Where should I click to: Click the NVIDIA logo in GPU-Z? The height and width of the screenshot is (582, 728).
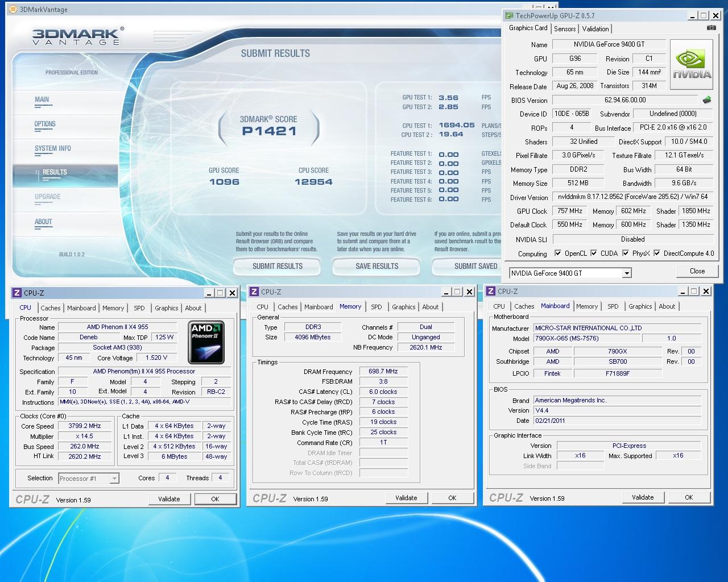(x=692, y=64)
